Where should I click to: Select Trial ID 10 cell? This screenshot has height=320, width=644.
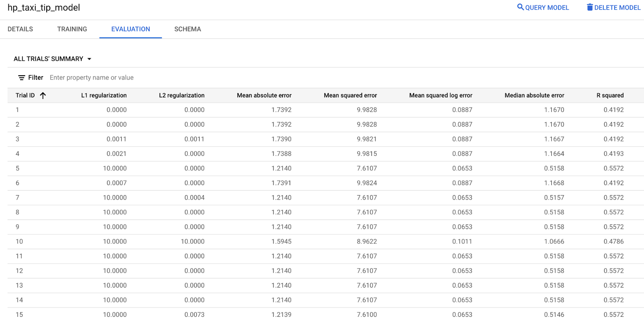19,242
